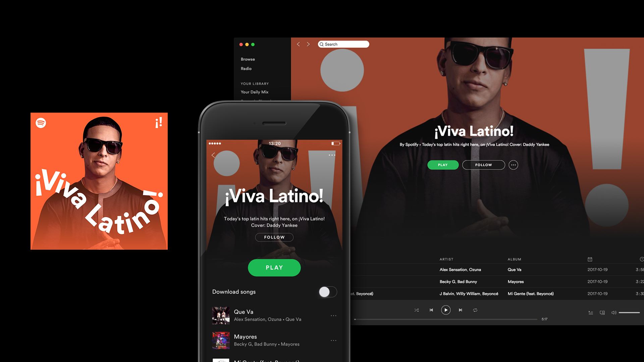This screenshot has height=362, width=644.
Task: Click the skip next track icon
Action: coord(460,309)
